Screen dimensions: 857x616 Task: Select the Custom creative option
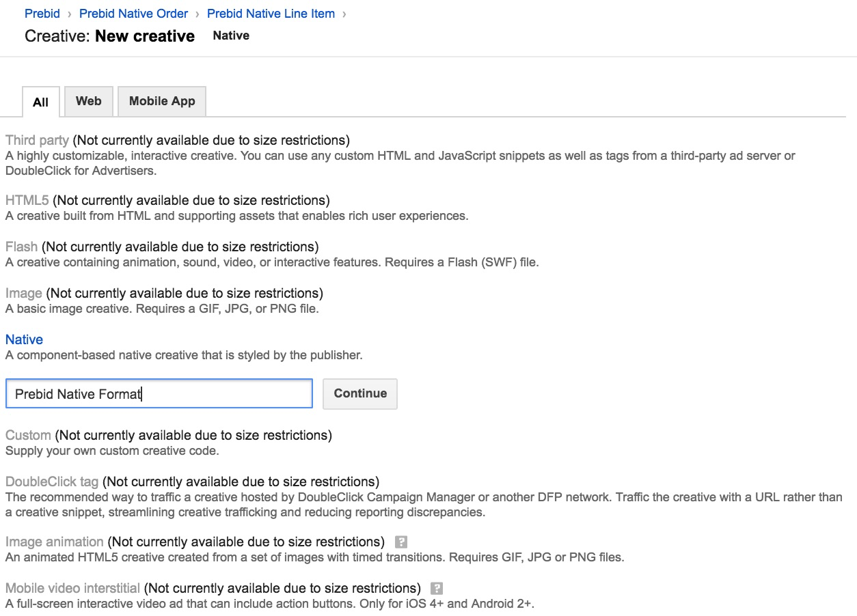point(28,435)
